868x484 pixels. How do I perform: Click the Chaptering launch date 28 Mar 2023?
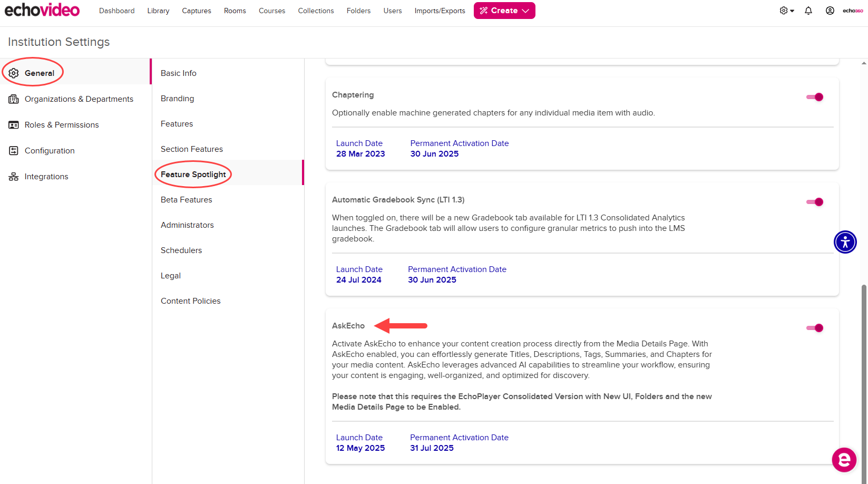(x=360, y=154)
